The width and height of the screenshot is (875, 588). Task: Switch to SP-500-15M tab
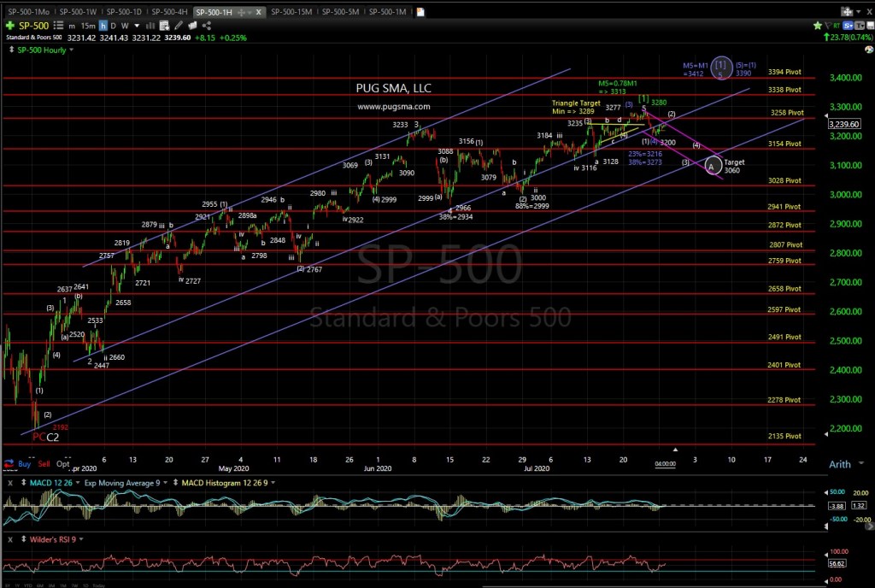pyautogui.click(x=291, y=12)
